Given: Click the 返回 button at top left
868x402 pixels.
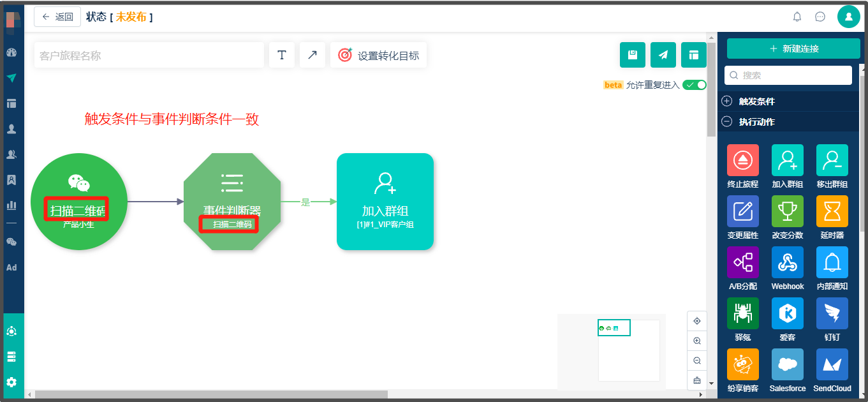Looking at the screenshot, I should click(57, 17).
